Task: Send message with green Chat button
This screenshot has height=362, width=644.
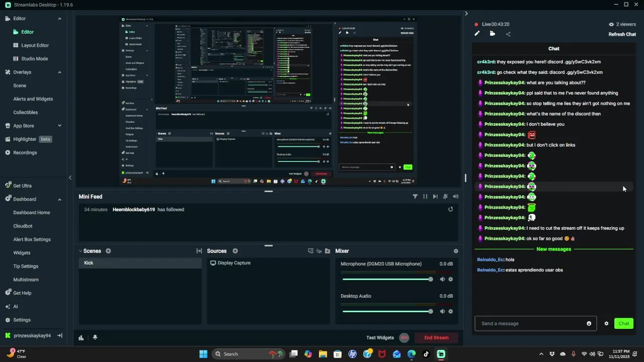Action: 623,323
